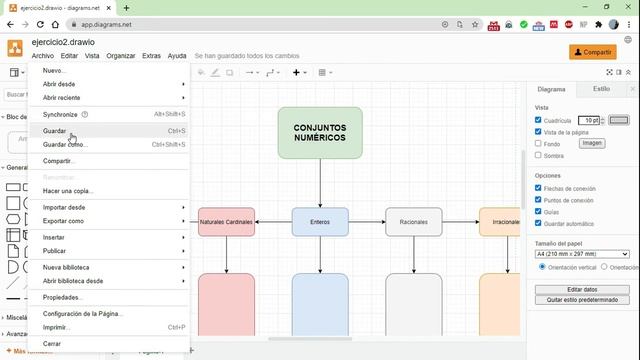Expand the Exportar como submenu

pyautogui.click(x=108, y=221)
